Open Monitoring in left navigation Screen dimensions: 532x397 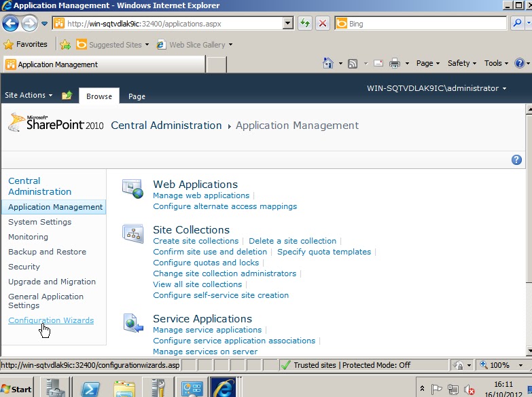28,237
